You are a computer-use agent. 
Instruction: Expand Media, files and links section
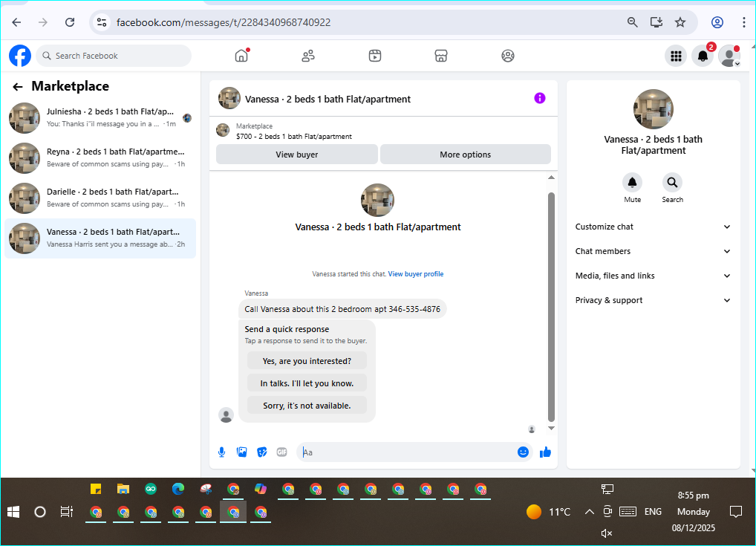click(653, 276)
